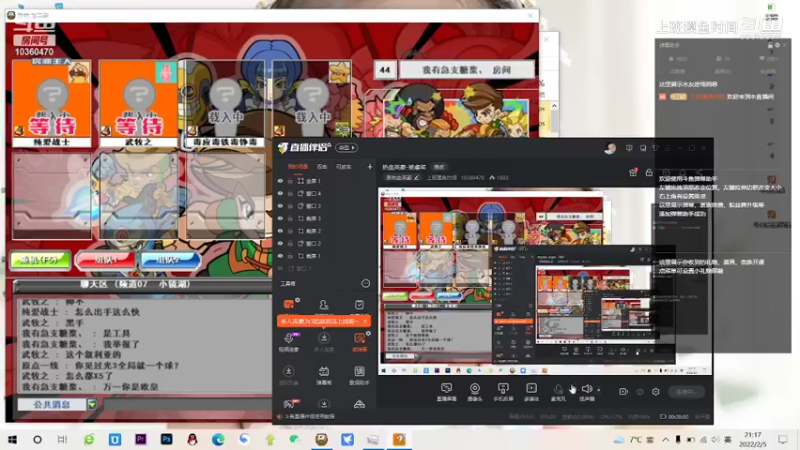Select the 窗口2 source row
The image size is (800, 450).
click(x=324, y=243)
